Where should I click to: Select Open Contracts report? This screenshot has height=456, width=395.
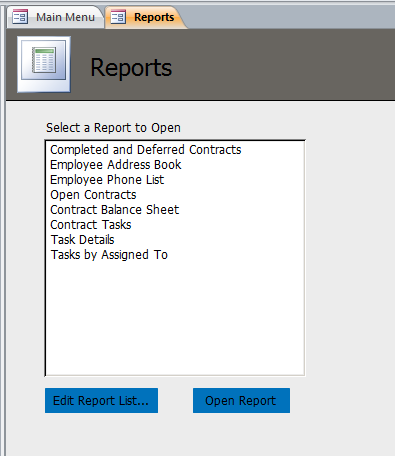[x=175, y=195]
